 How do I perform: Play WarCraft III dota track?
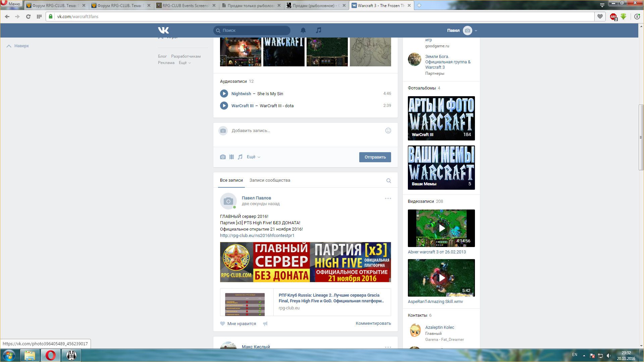coord(224,106)
